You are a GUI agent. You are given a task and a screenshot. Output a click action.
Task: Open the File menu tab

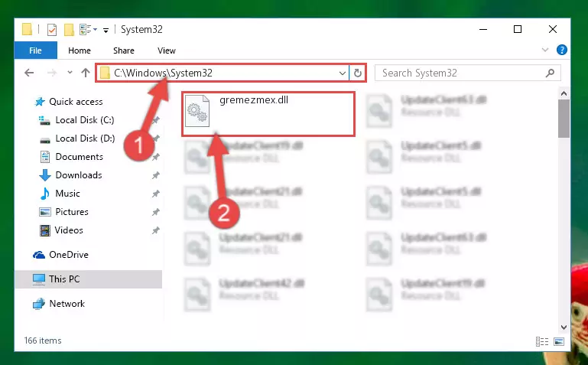click(36, 51)
